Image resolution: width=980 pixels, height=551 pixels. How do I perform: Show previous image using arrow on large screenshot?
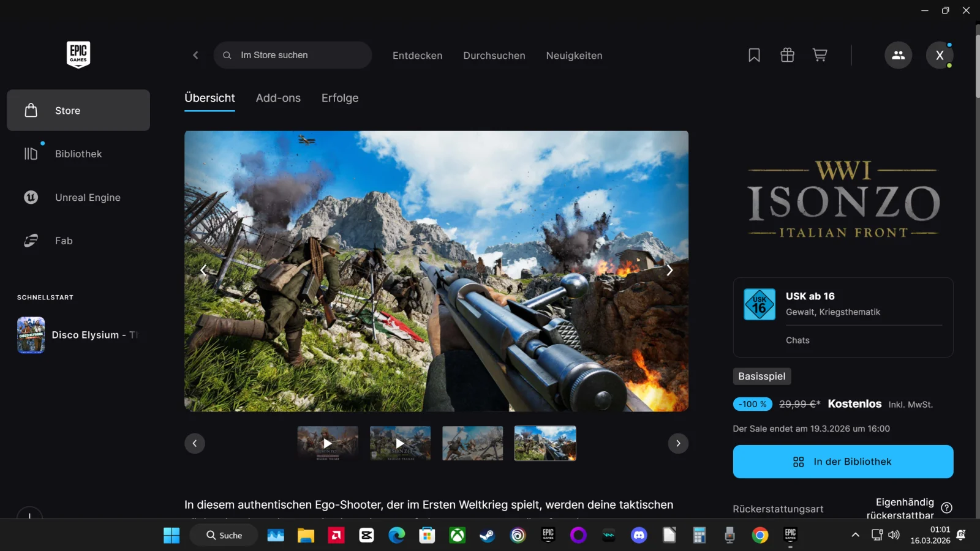click(x=203, y=270)
